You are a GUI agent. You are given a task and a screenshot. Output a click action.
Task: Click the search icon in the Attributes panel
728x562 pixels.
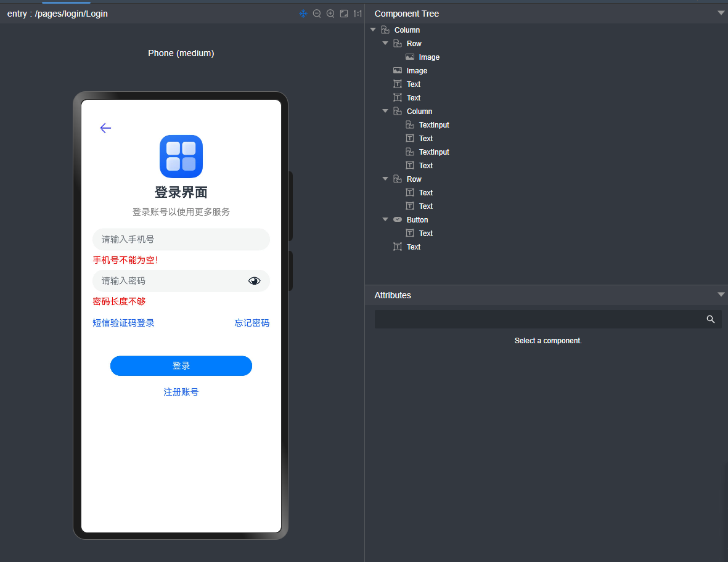[x=710, y=319]
